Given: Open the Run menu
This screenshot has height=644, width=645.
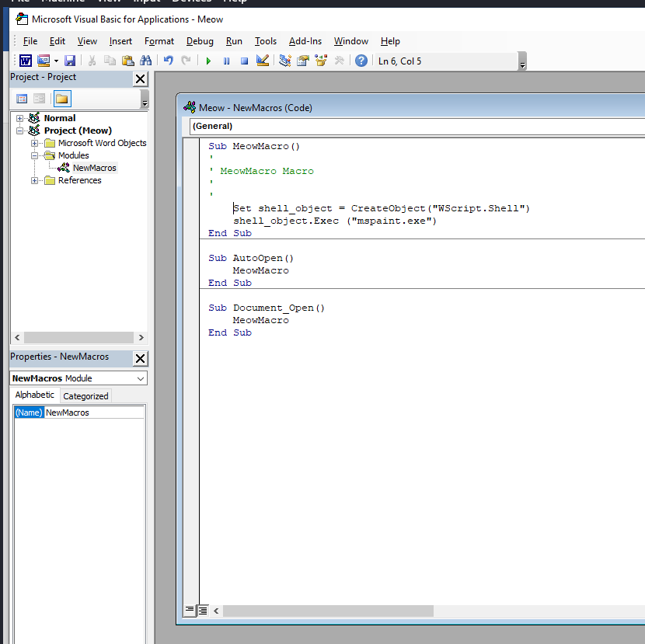Looking at the screenshot, I should (234, 41).
